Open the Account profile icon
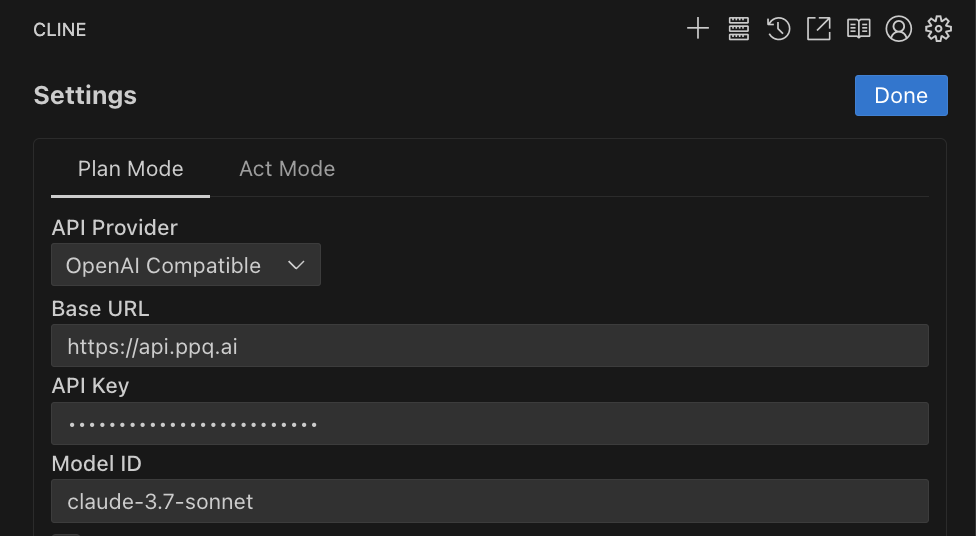 899,29
